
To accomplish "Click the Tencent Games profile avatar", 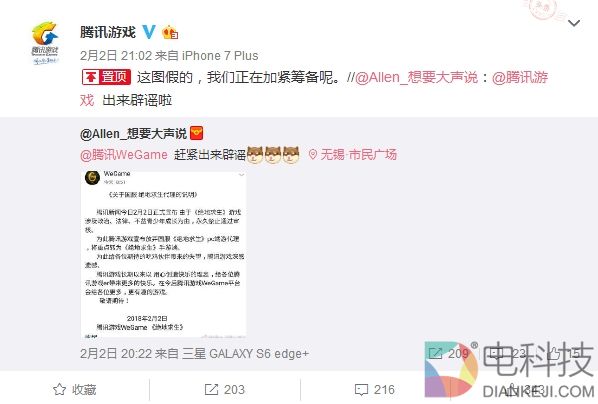I will pyautogui.click(x=45, y=43).
